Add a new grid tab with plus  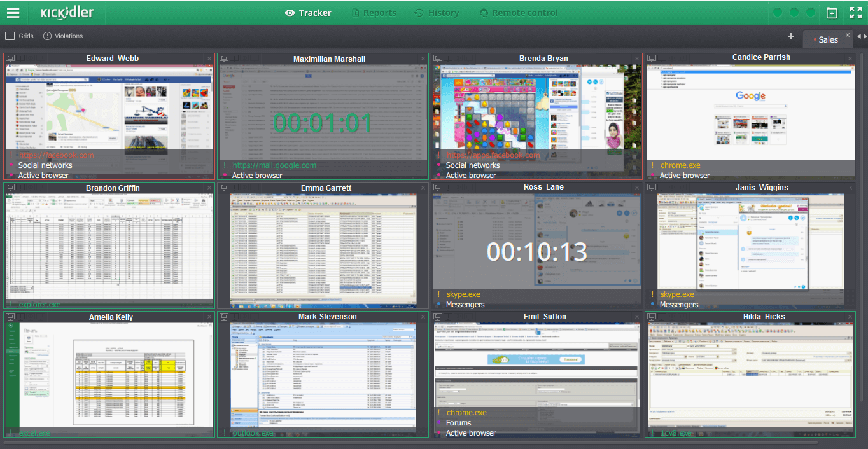[791, 36]
